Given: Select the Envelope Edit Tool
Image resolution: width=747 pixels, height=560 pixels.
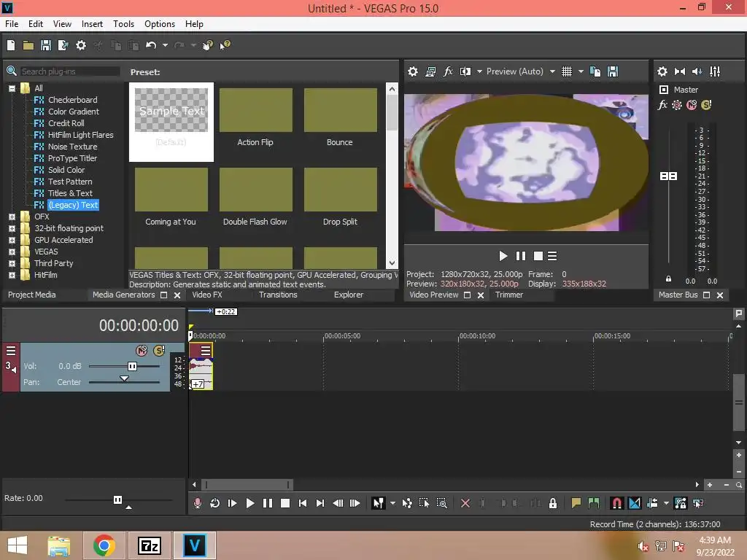Looking at the screenshot, I should (x=407, y=503).
